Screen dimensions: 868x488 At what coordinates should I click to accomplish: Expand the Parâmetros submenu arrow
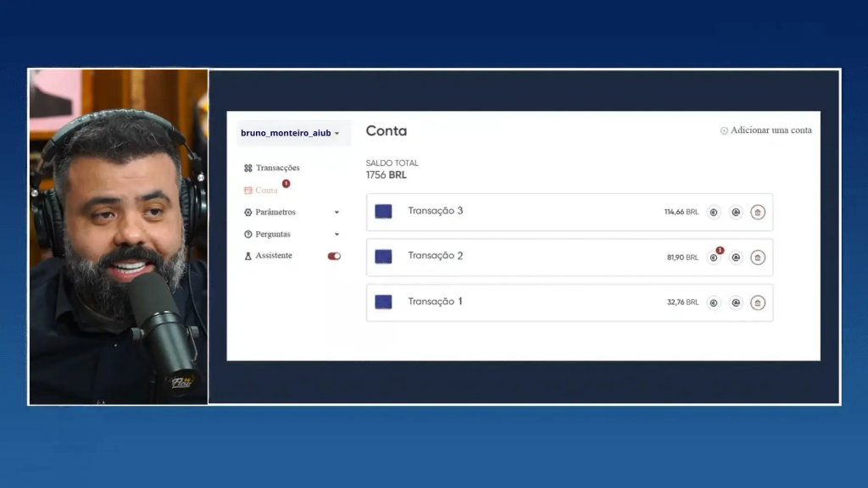(337, 213)
